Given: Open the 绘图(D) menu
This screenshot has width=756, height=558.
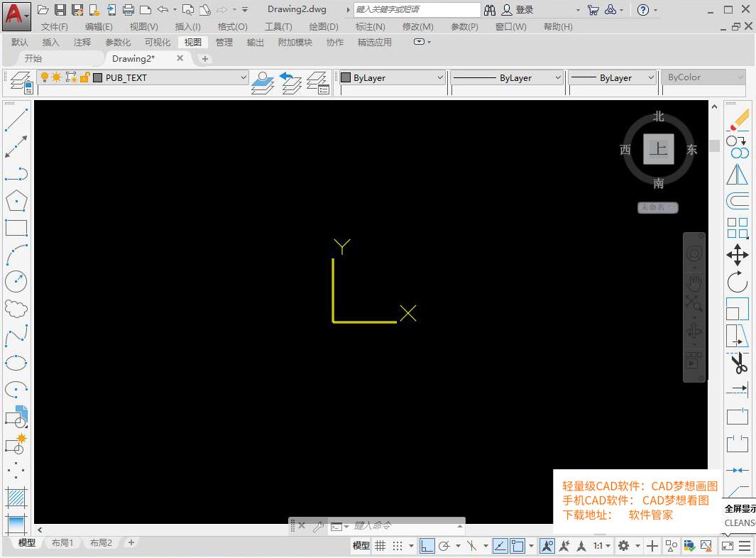Looking at the screenshot, I should click(x=324, y=26).
